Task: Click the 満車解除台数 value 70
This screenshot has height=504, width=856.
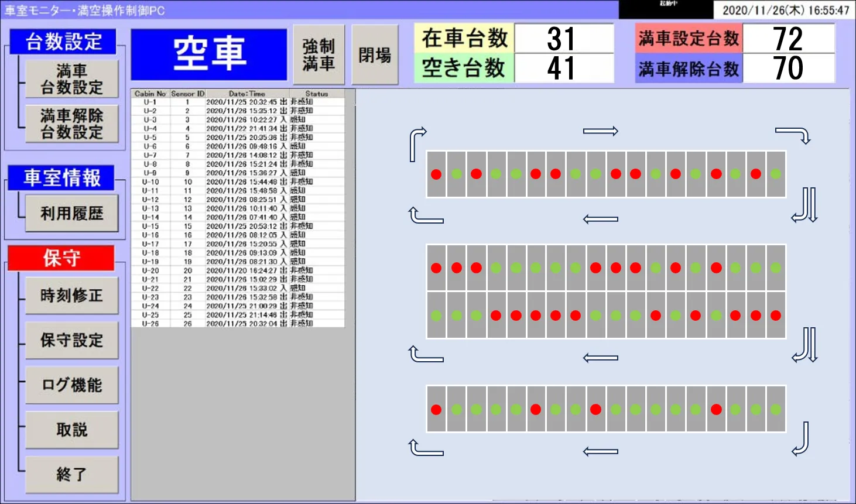Action: [x=789, y=68]
